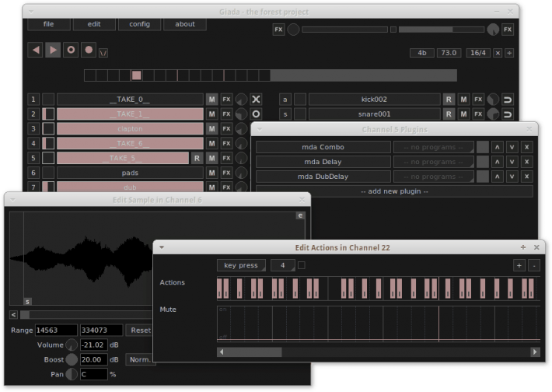Image resolution: width=552 pixels, height=392 pixels.
Task: Open the program dropdown for mda DubDelay
Action: [x=433, y=177]
